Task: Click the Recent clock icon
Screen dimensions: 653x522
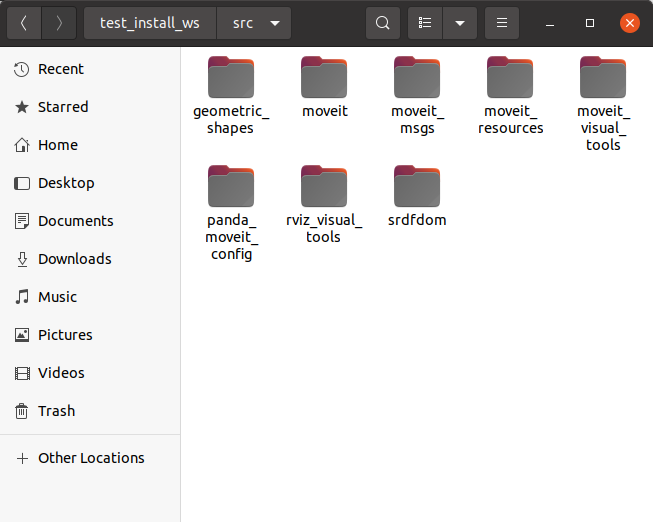Action: pyautogui.click(x=22, y=70)
